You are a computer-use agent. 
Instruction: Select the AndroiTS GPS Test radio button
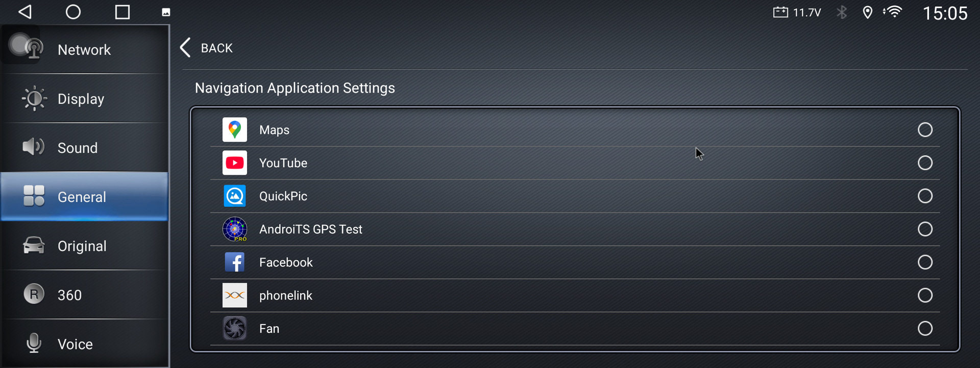tap(925, 229)
